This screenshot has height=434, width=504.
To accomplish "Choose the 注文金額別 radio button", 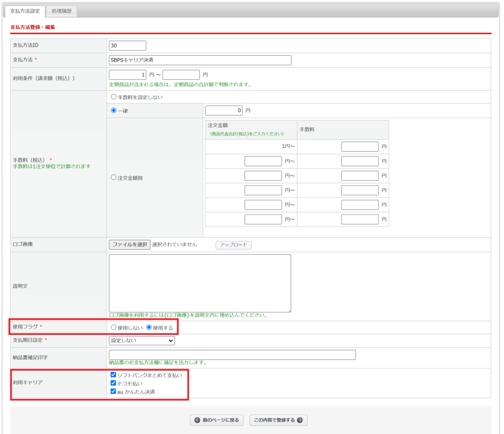I will pos(114,178).
